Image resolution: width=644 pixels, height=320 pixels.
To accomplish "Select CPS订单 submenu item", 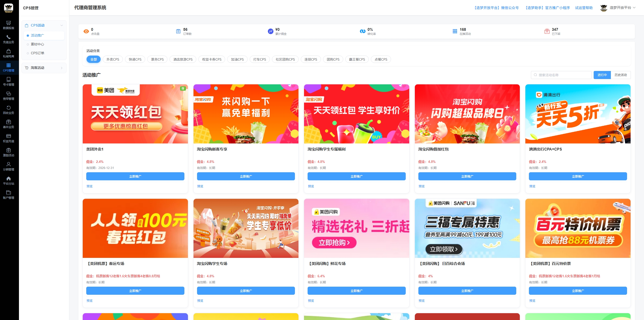I will 44,53.
